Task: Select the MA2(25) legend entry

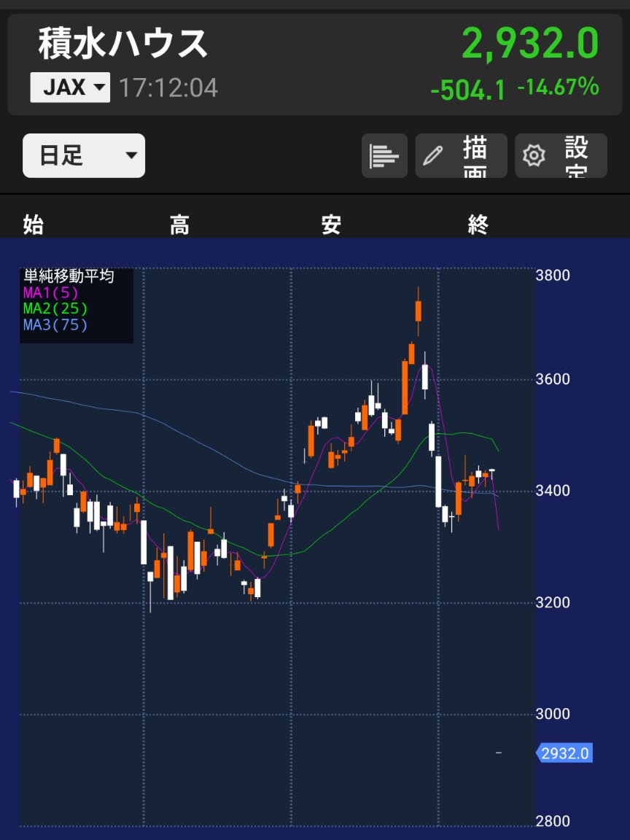Action: (x=55, y=309)
